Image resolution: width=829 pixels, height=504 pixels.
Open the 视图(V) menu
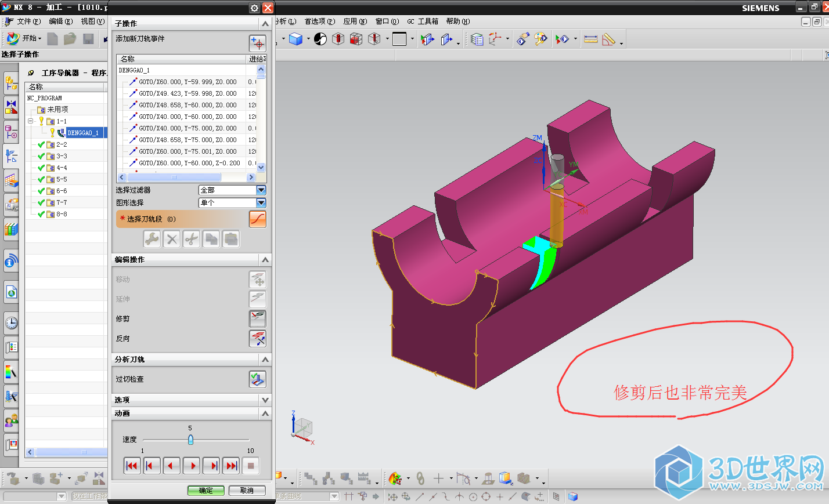pos(93,21)
